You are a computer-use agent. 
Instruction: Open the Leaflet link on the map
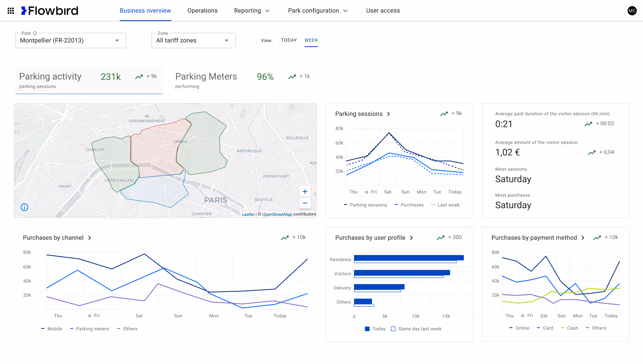coord(248,214)
